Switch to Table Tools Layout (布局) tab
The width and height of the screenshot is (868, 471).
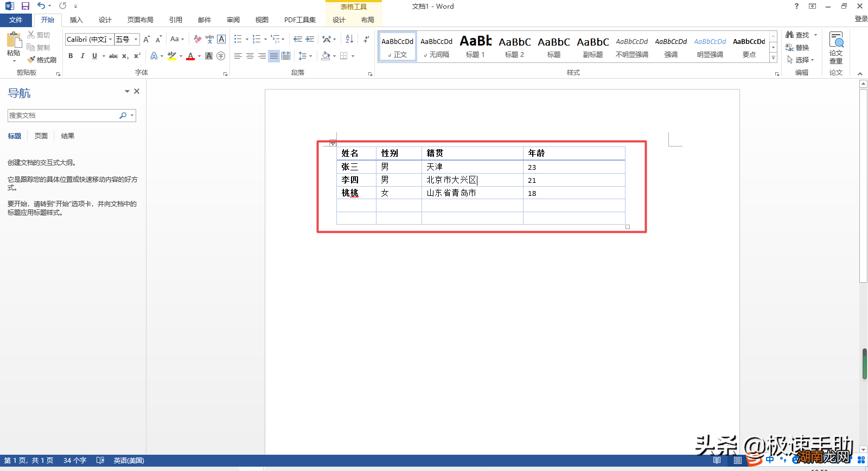click(x=368, y=20)
